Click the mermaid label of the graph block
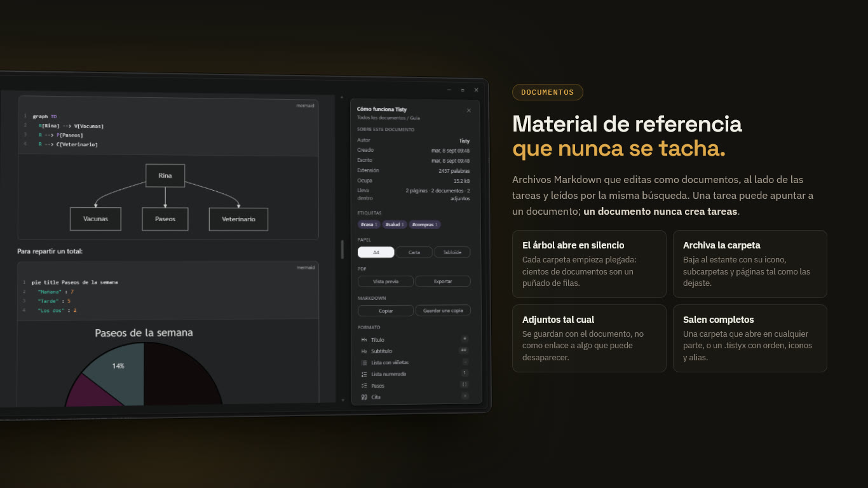 coord(305,105)
